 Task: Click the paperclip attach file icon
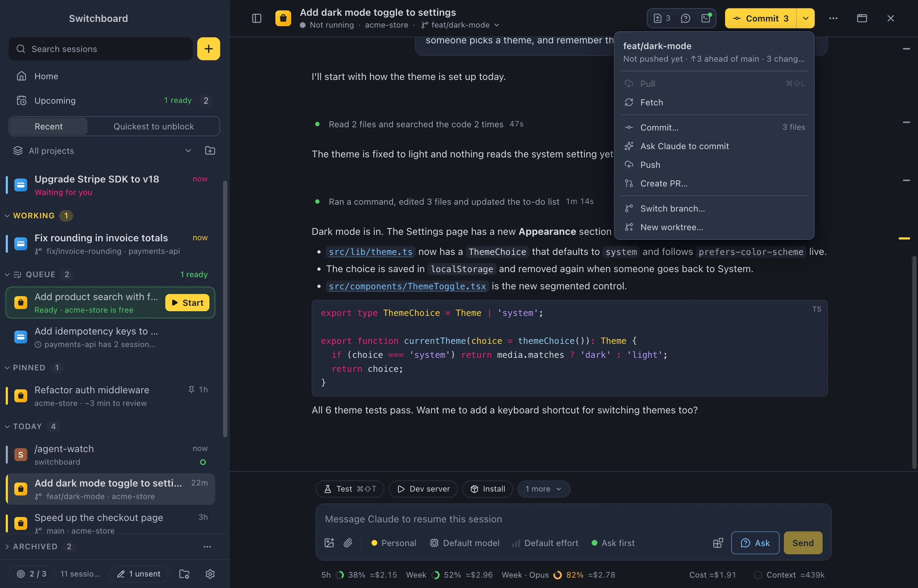(348, 542)
